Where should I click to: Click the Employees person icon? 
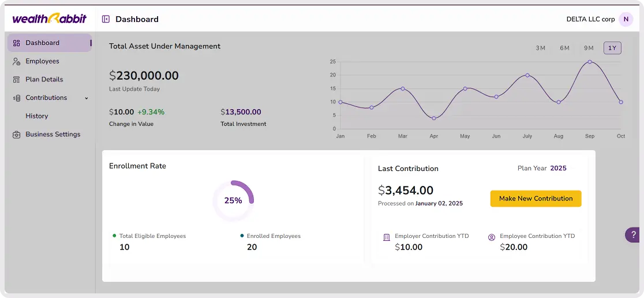point(17,61)
